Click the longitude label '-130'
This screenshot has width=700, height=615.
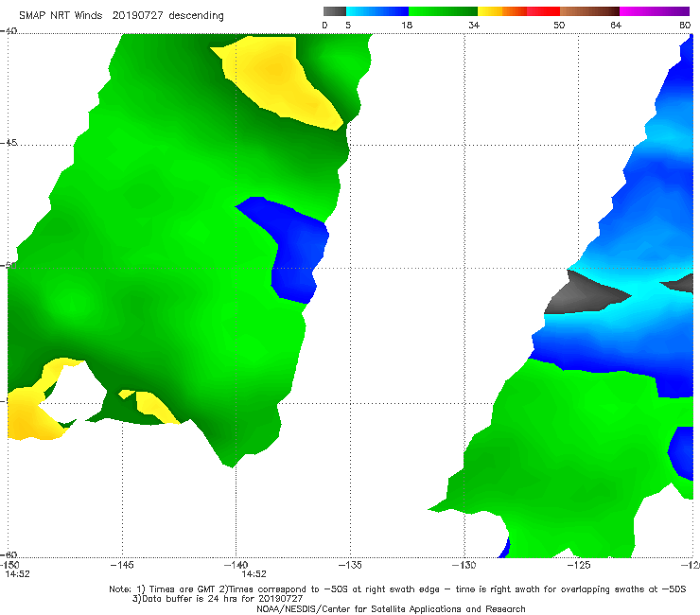tap(464, 565)
